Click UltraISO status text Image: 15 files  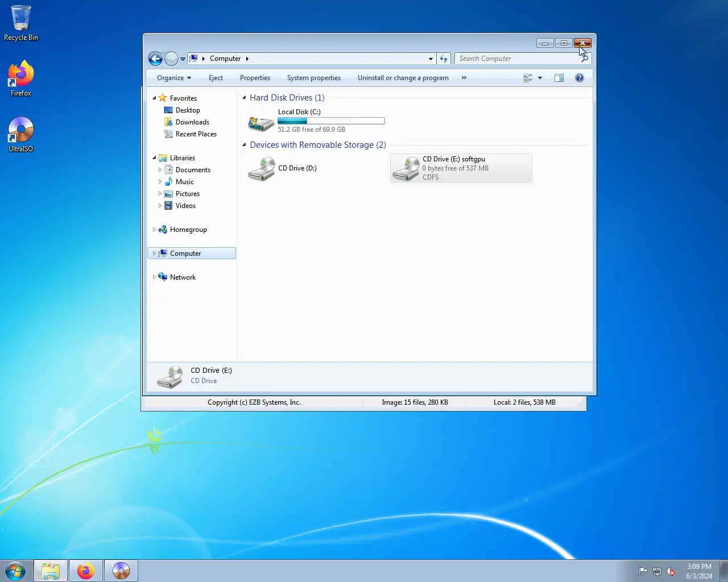click(415, 402)
